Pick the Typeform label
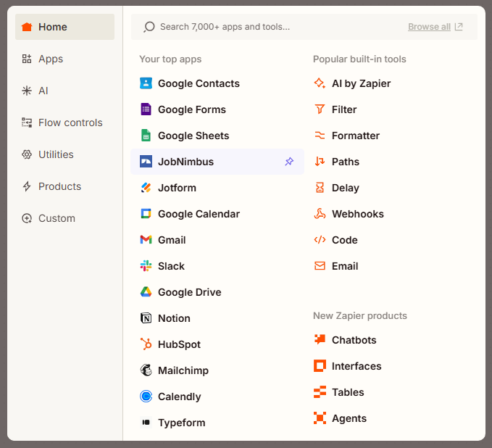Image resolution: width=492 pixels, height=448 pixels. [182, 422]
